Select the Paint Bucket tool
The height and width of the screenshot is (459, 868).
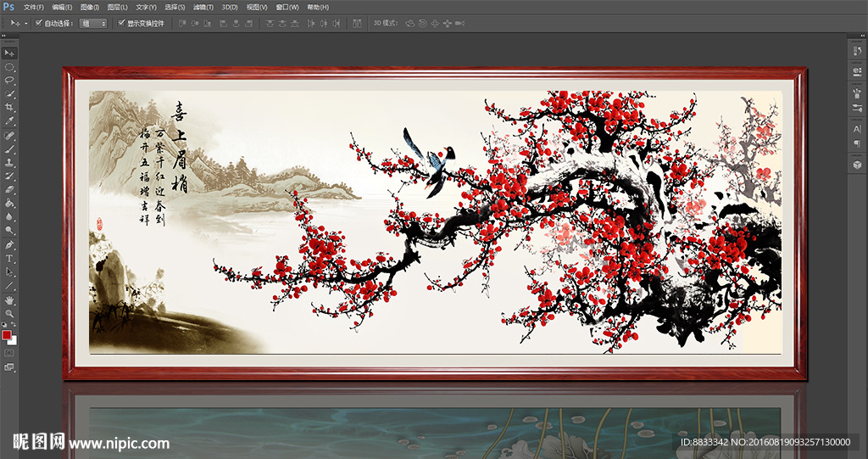click(x=9, y=204)
